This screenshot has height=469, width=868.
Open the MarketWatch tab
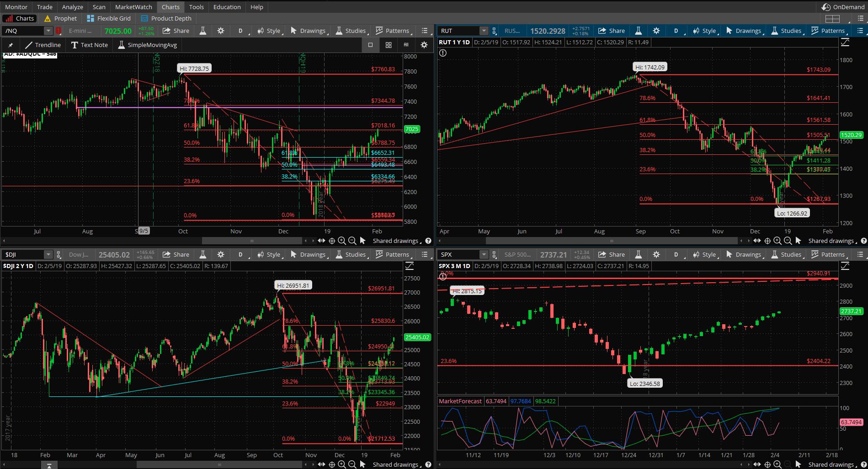tap(133, 7)
